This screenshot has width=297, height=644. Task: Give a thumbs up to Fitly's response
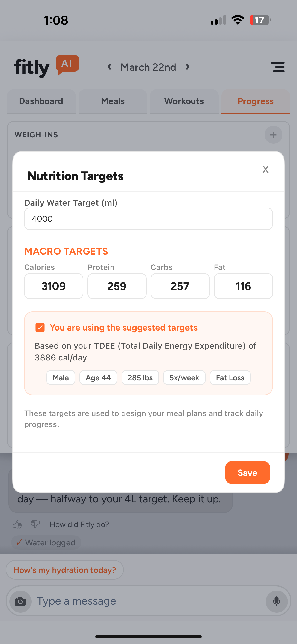17,524
